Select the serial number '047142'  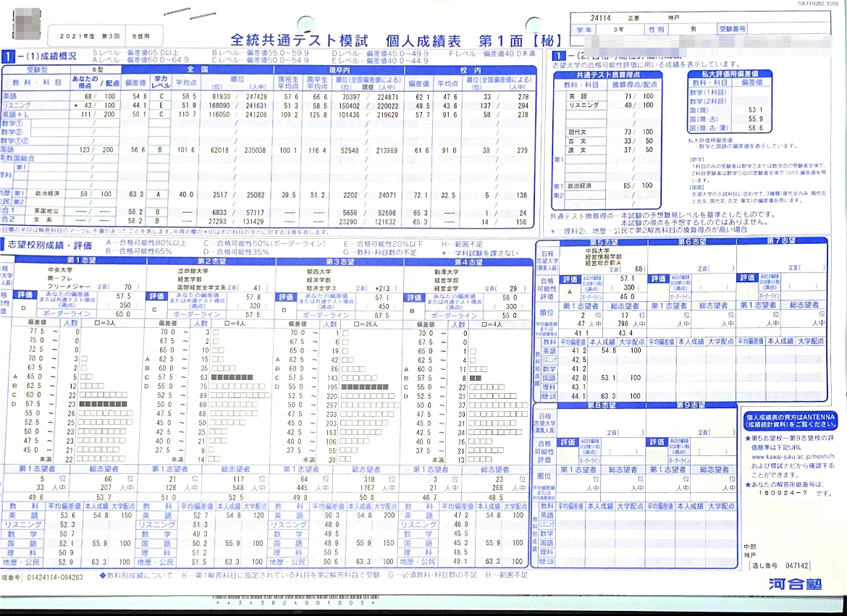pos(797,566)
